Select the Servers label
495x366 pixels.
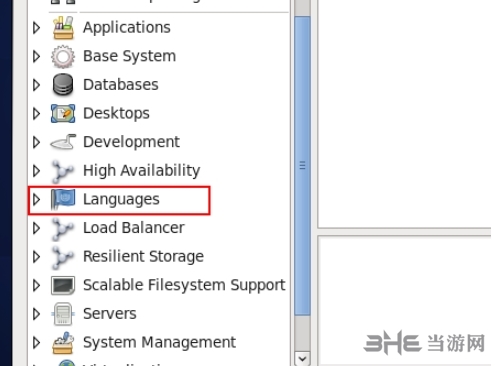110,314
